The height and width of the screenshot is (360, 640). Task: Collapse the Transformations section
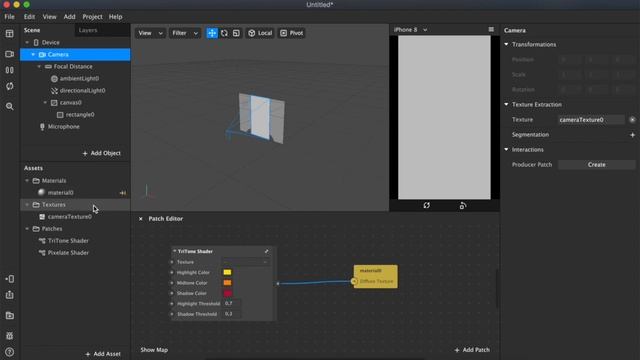click(507, 44)
